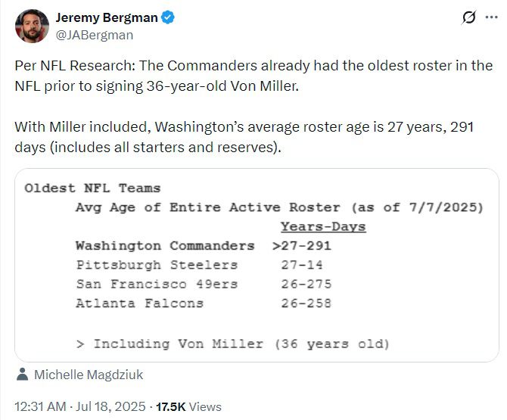
Task: Click the underlined Years-Days column header
Action: click(x=322, y=227)
